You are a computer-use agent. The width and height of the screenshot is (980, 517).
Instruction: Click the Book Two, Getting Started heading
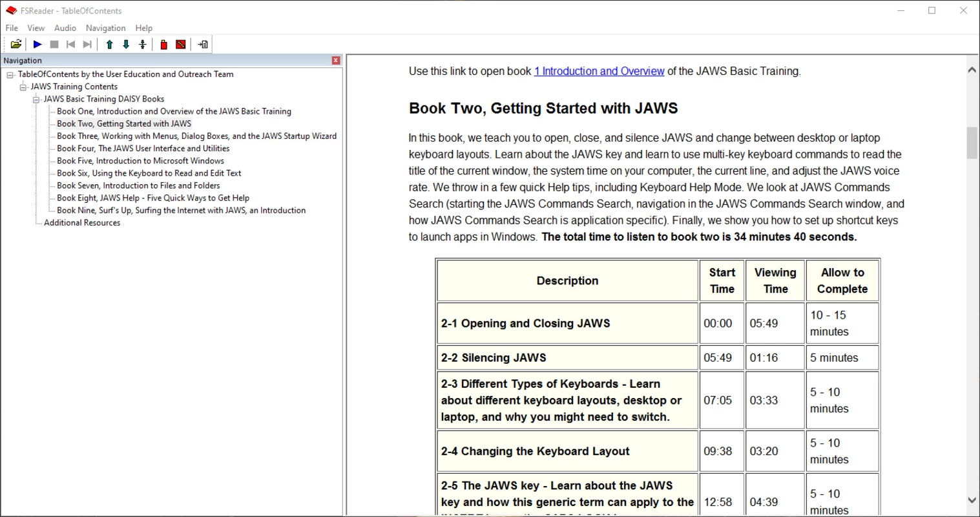pyautogui.click(x=543, y=108)
